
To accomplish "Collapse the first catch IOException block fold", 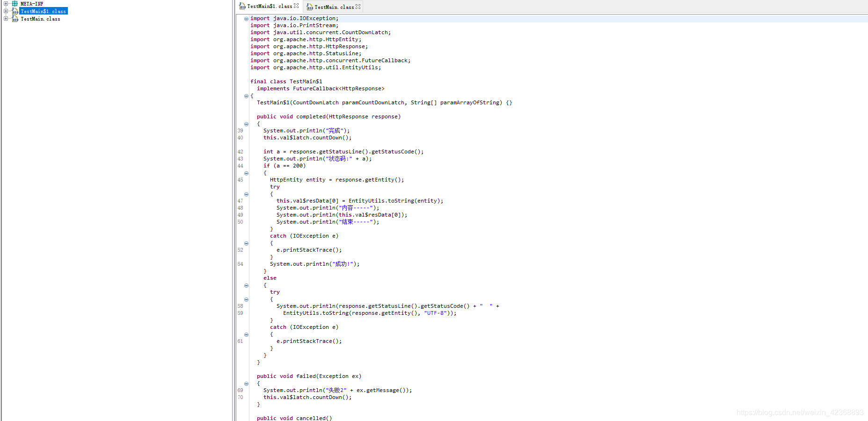I will [x=246, y=243].
